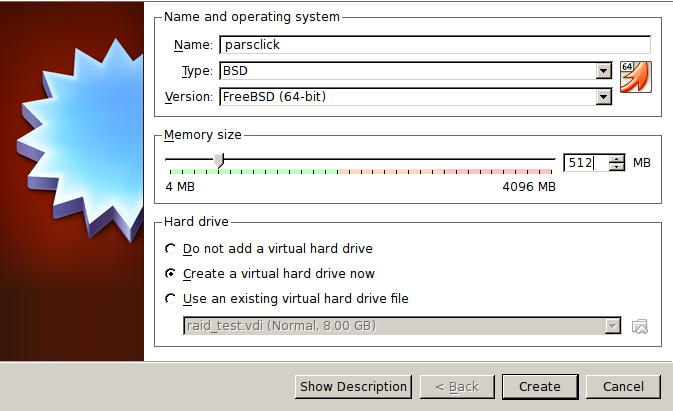The width and height of the screenshot is (673, 411).
Task: Cancel the virtual machine wizard
Action: [x=623, y=387]
